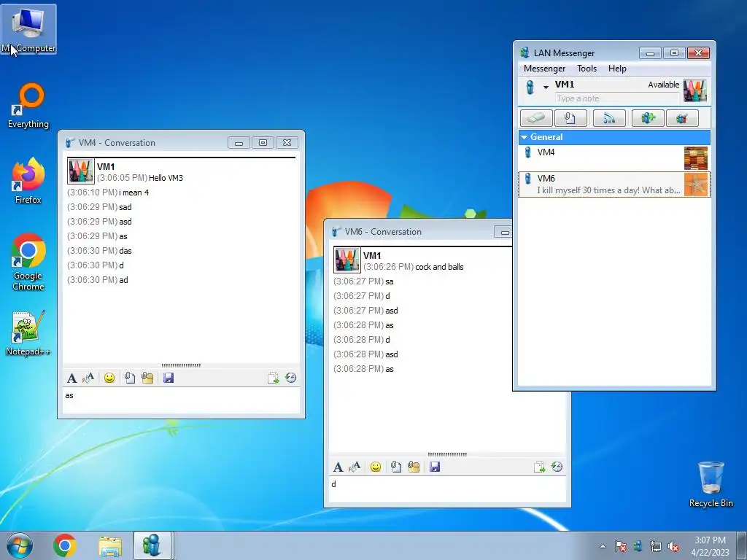The height and width of the screenshot is (560, 747).
Task: Open the font chooser in VM4 conversation
Action: point(72,378)
